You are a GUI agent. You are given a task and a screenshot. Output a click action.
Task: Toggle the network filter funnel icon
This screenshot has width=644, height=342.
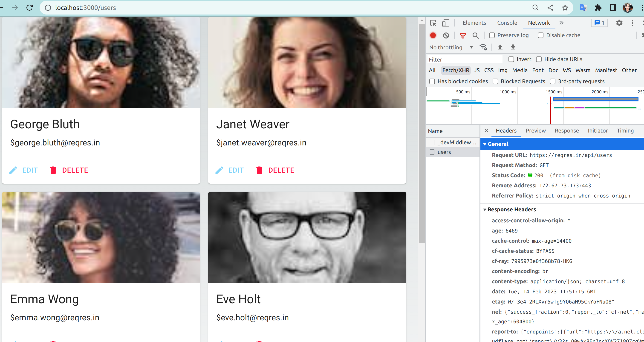point(463,35)
